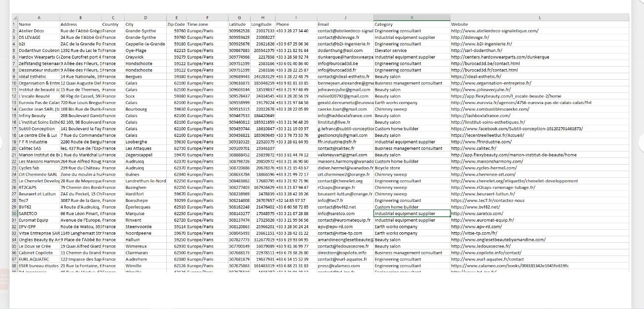
Task: Click website cell 'http://www.calitec.fr/'
Action: click(x=539, y=148)
